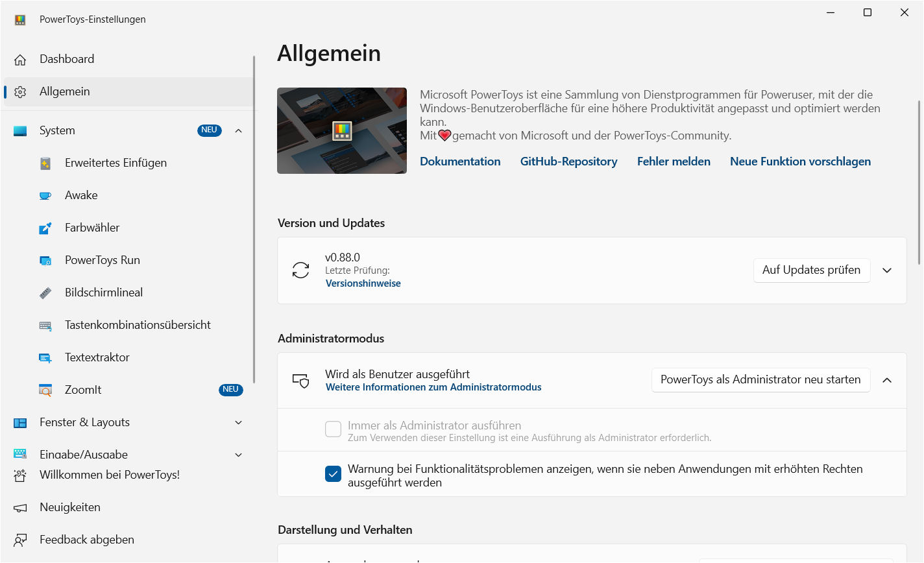Click the PowerToys preview thumbnail image
This screenshot has height=563, width=924.
[x=342, y=130]
